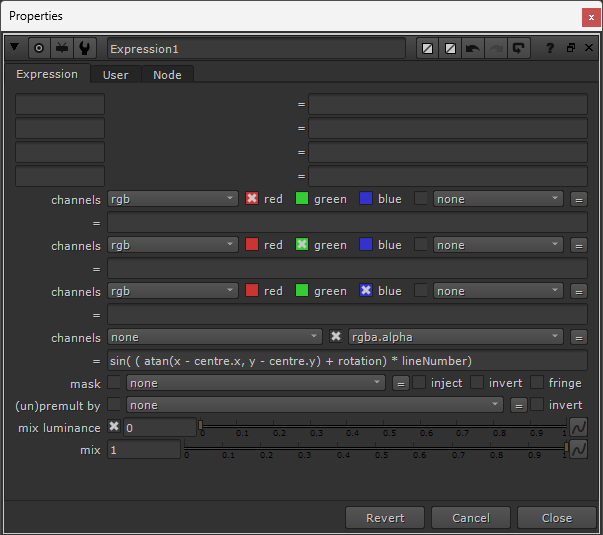The height and width of the screenshot is (535, 603).
Task: Click the mix animation curve icon
Action: coord(579,449)
